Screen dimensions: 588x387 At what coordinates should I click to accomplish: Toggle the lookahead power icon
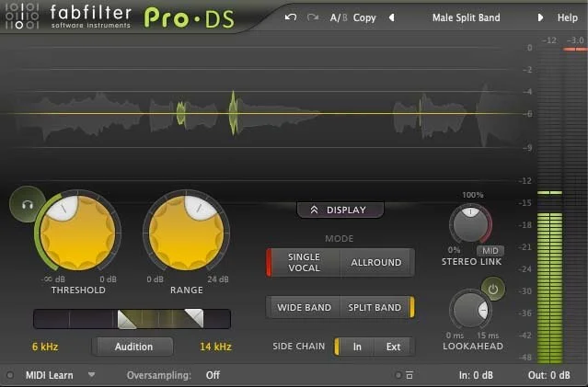tap(492, 289)
